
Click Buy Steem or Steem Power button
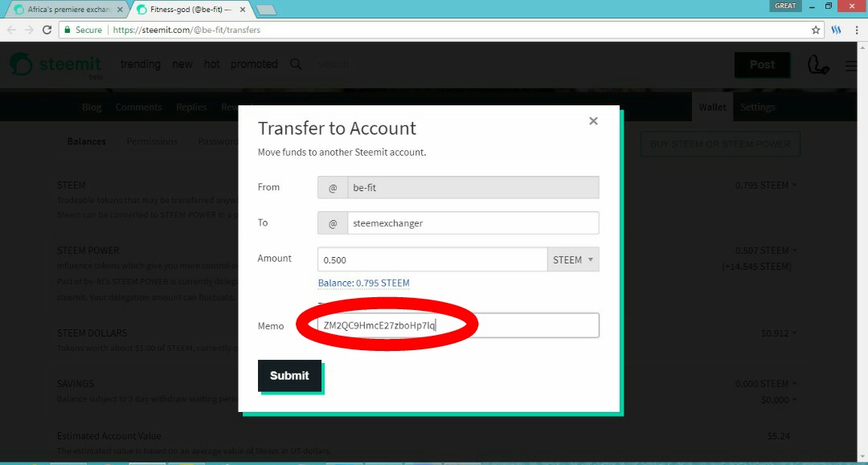(720, 145)
